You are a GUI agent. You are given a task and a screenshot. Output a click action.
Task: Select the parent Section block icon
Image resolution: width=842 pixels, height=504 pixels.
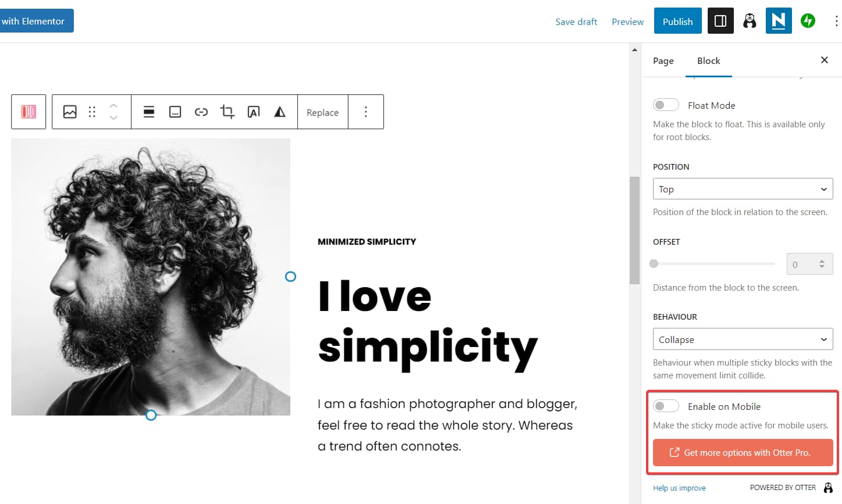pyautogui.click(x=28, y=112)
